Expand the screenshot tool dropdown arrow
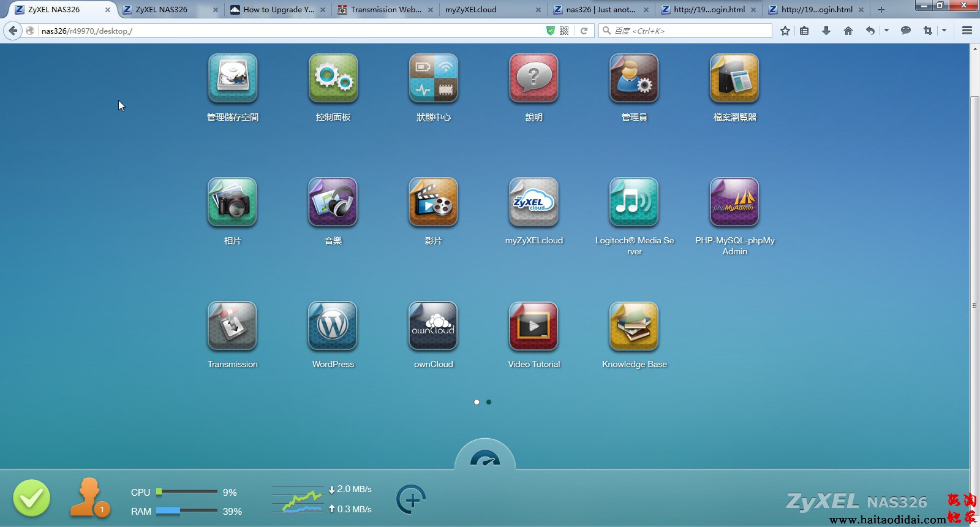The width and height of the screenshot is (980, 527). pyautogui.click(x=944, y=31)
